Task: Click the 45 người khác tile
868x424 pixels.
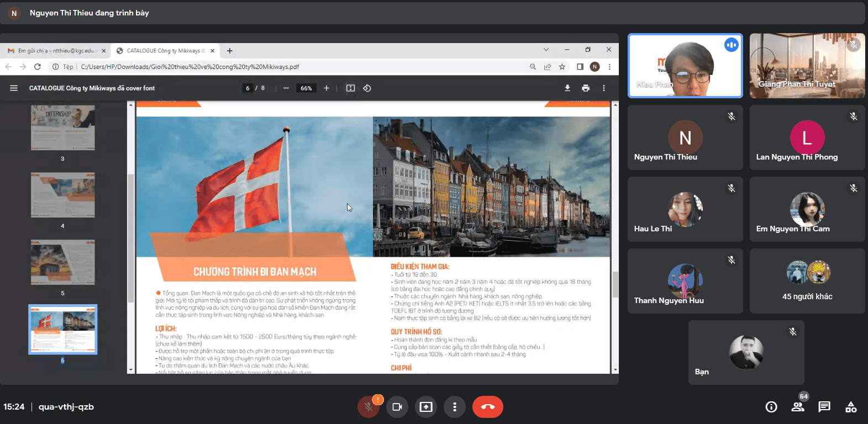Action: click(807, 281)
